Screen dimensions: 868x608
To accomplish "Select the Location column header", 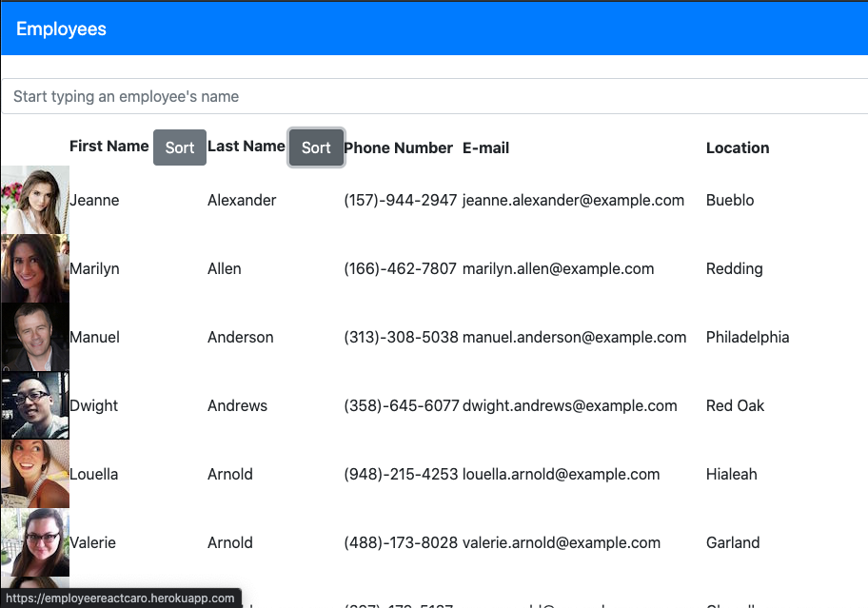I will [738, 147].
